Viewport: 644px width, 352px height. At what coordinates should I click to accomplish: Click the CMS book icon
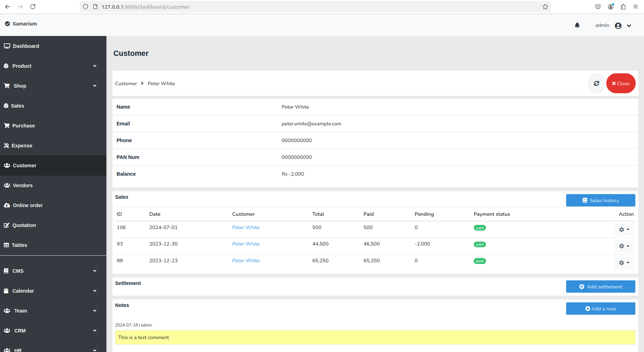pos(6,271)
